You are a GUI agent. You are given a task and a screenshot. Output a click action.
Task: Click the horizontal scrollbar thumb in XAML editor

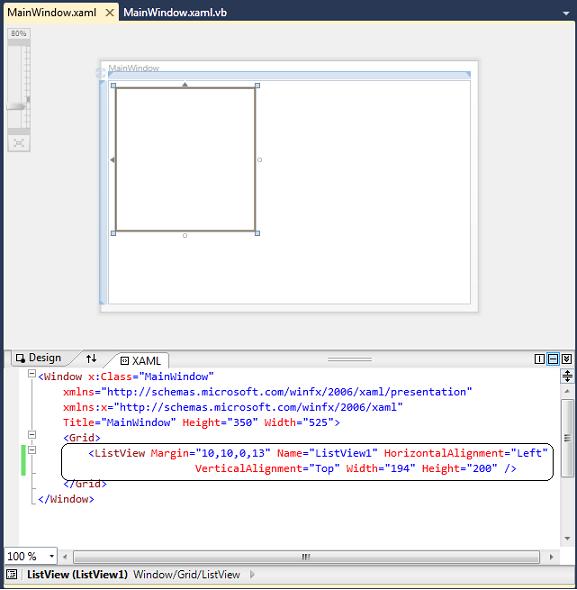[x=306, y=557]
